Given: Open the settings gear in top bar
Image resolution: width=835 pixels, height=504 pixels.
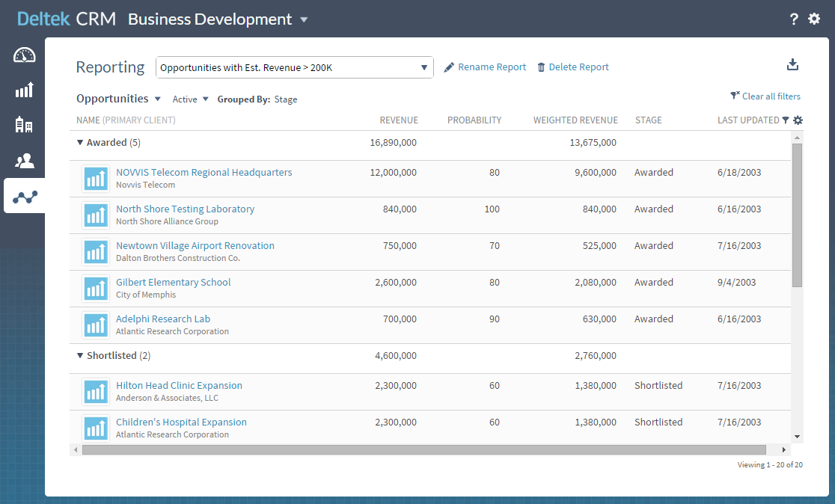Looking at the screenshot, I should [814, 19].
